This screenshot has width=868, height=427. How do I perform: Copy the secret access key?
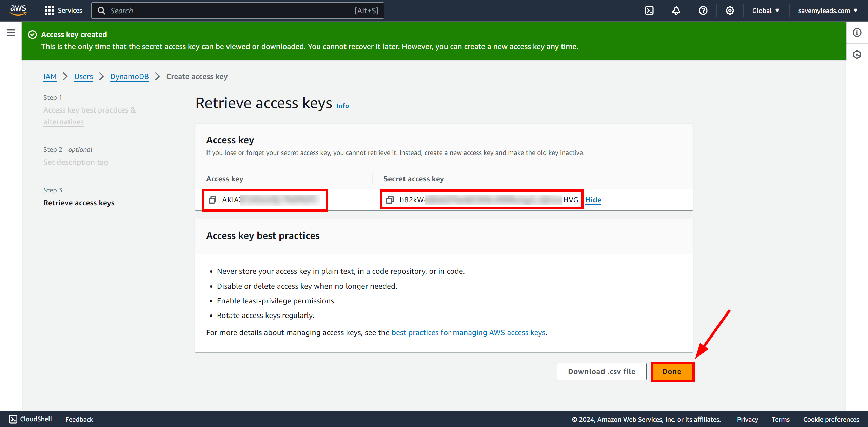coord(390,200)
